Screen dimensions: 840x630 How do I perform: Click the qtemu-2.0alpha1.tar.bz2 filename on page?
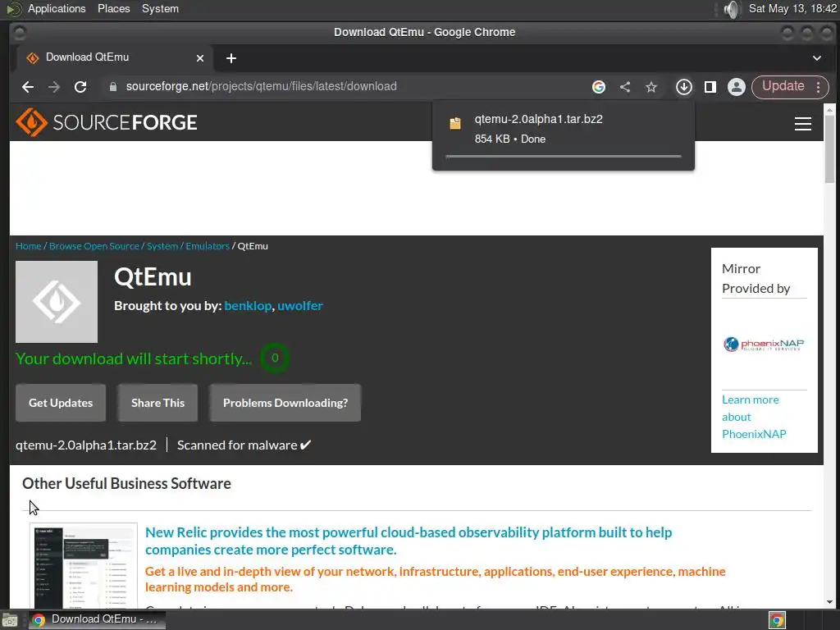[x=85, y=445]
